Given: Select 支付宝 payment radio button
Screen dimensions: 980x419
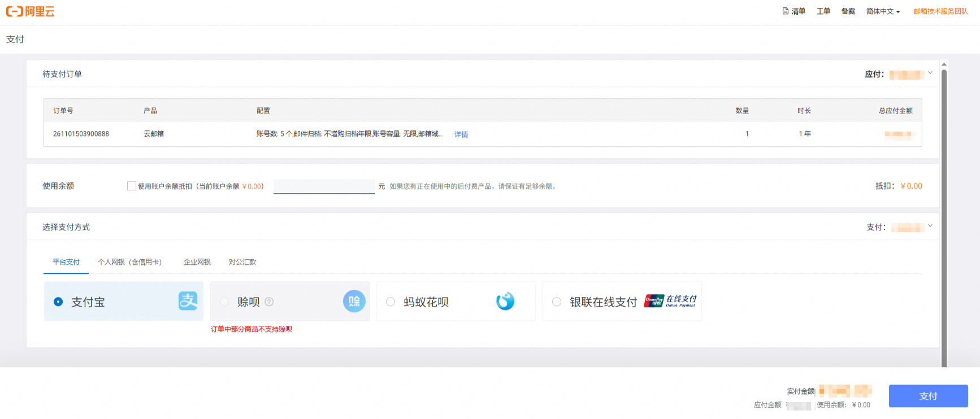Looking at the screenshot, I should click(x=58, y=302).
